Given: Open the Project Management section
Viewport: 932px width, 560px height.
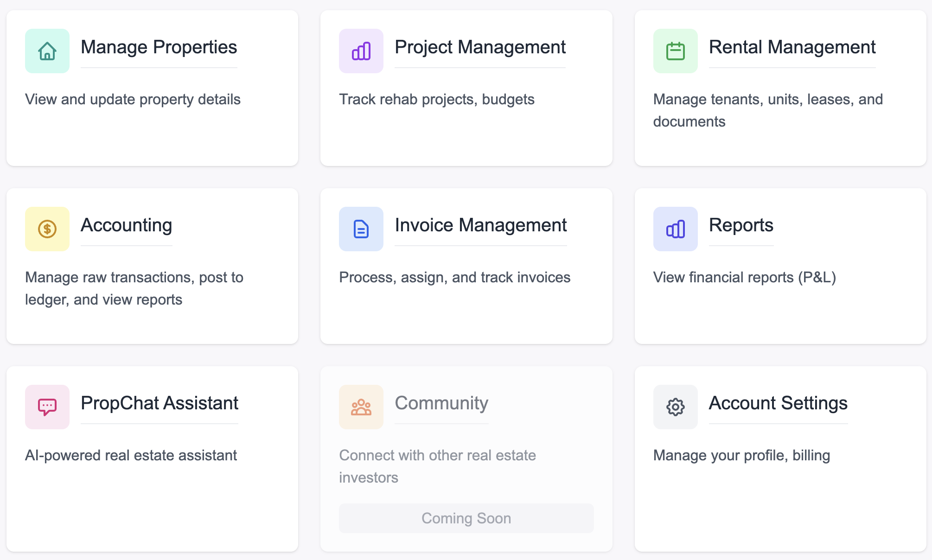Looking at the screenshot, I should point(479,47).
